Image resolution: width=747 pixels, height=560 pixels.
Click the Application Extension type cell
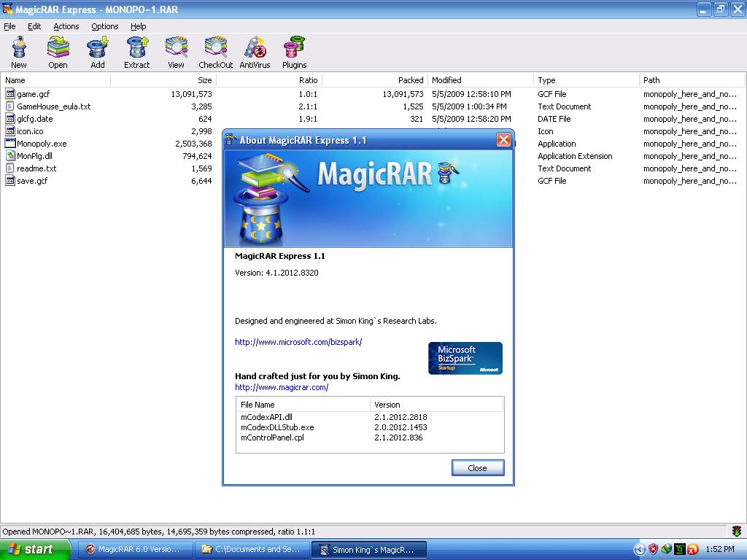(575, 156)
